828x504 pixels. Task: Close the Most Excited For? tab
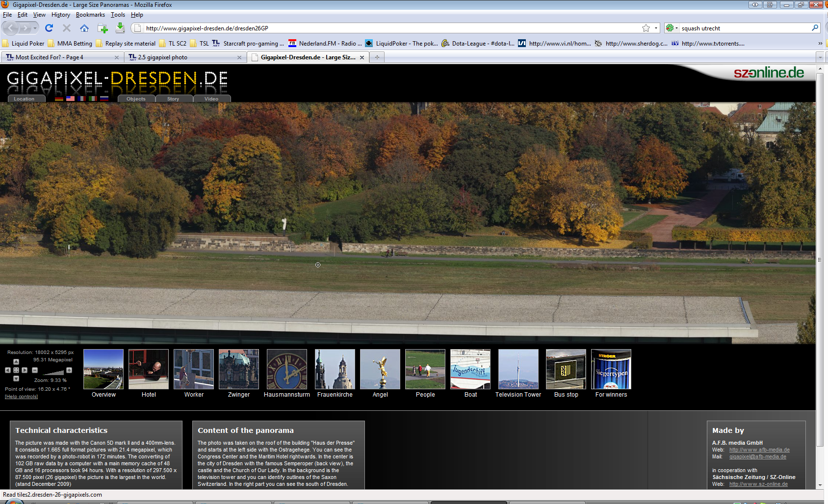tap(117, 57)
